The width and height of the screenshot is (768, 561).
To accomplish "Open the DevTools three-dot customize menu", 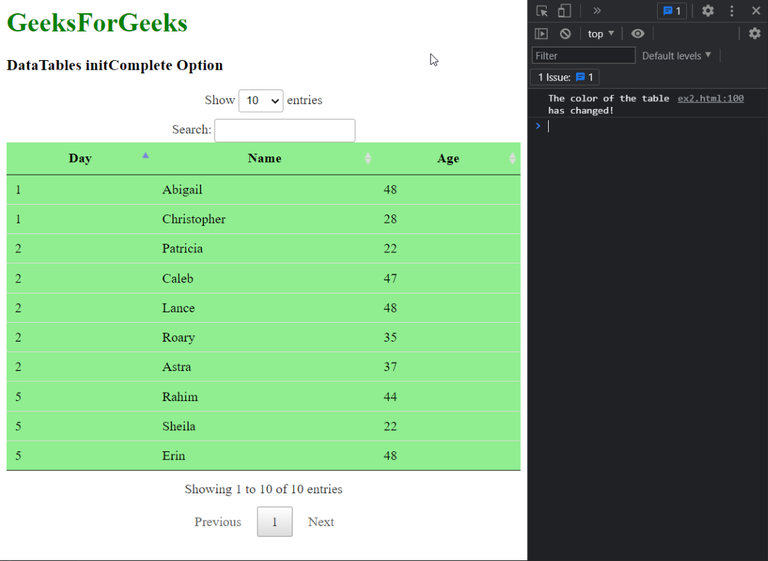I will click(732, 11).
